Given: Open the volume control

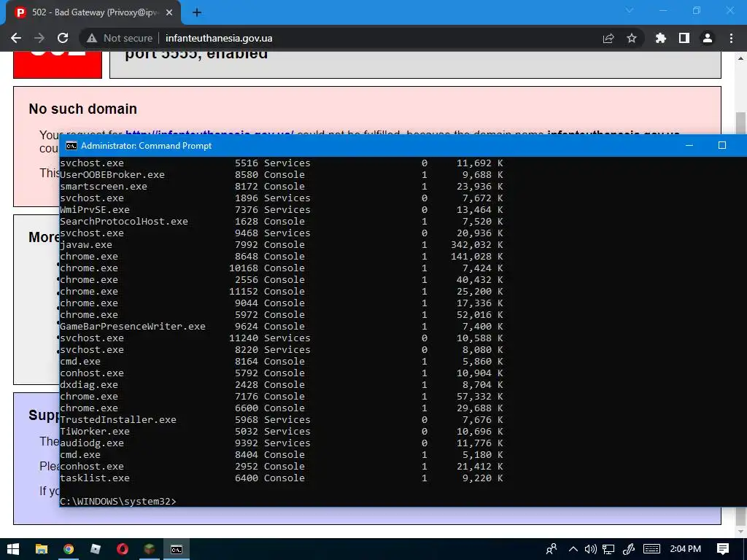Looking at the screenshot, I should [591, 549].
